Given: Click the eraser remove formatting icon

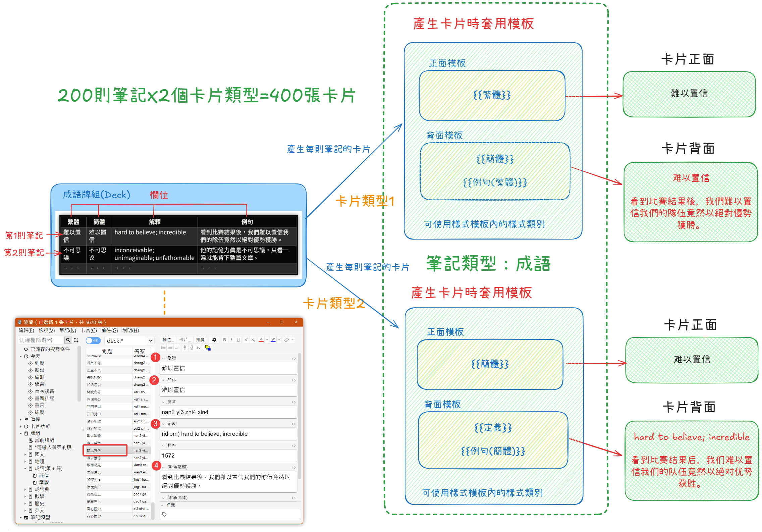Looking at the screenshot, I should 286,340.
